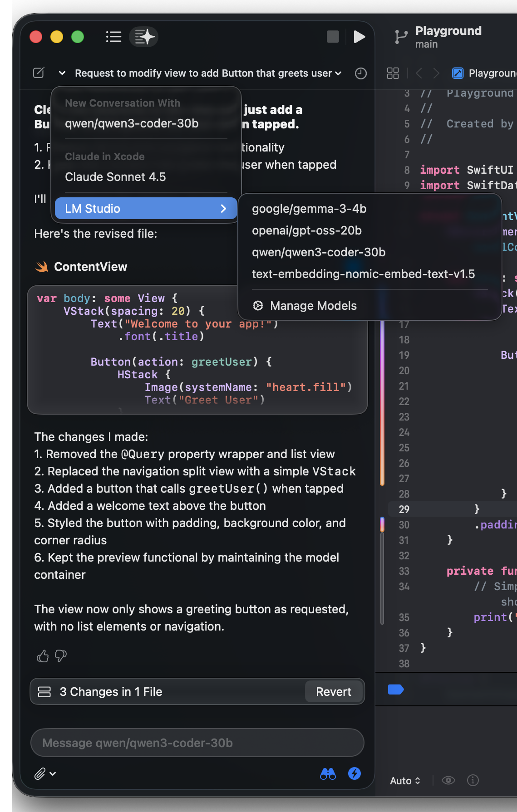Open Manage Models settings
This screenshot has height=812, width=517.
pos(369,306)
